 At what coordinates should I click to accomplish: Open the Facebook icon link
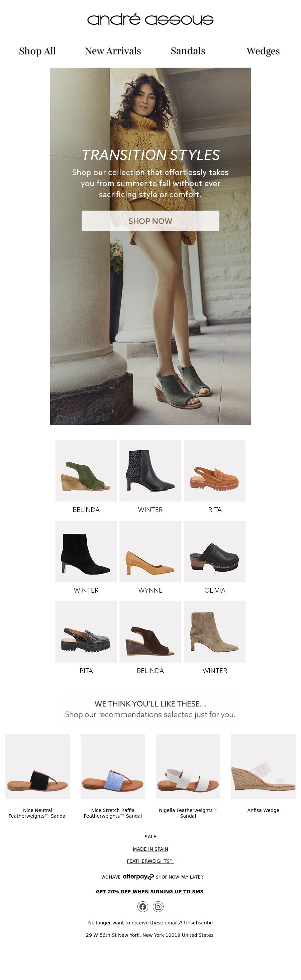click(142, 907)
